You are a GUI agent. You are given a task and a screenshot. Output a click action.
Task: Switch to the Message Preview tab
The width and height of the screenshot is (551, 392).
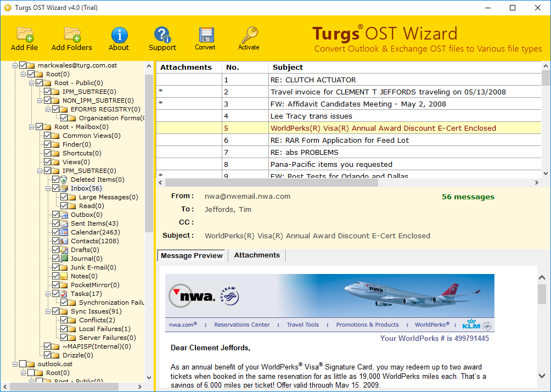pos(192,256)
